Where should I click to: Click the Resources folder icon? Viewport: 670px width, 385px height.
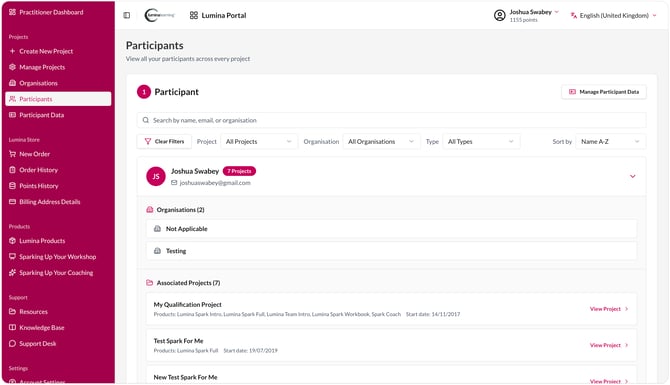point(12,312)
